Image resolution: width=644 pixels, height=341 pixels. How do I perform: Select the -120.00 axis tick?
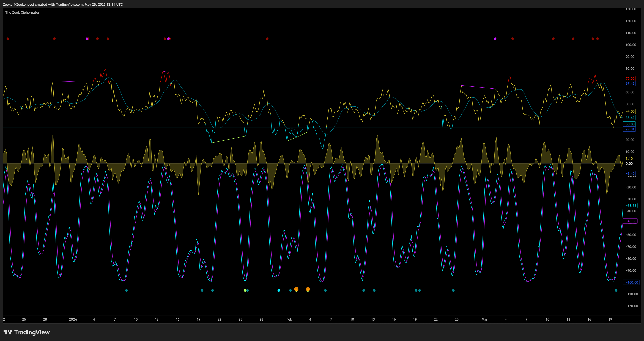632,306
